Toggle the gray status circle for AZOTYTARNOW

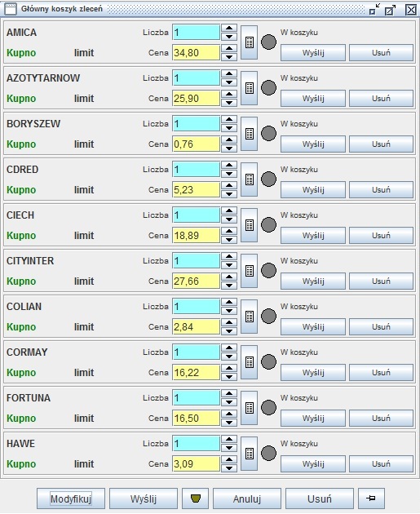[x=268, y=88]
